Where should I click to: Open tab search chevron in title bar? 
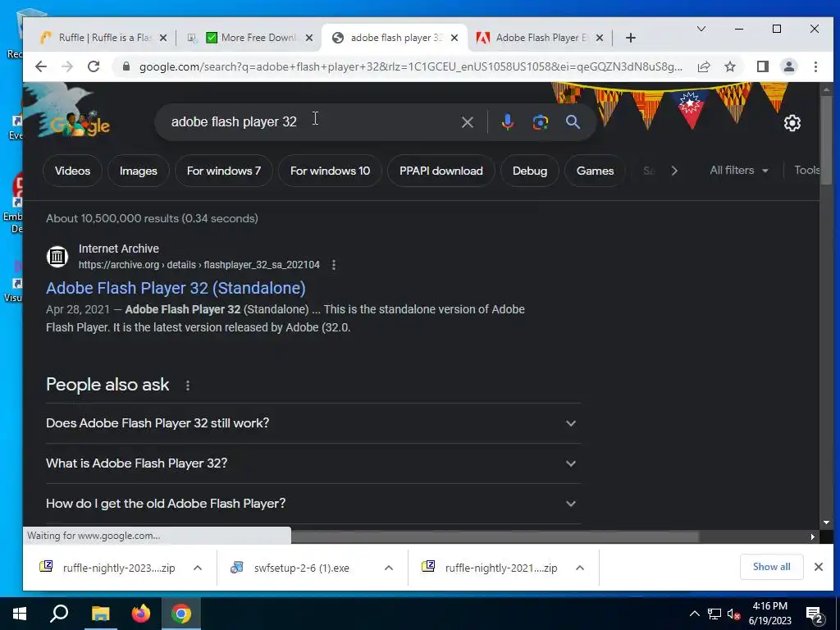tap(701, 29)
